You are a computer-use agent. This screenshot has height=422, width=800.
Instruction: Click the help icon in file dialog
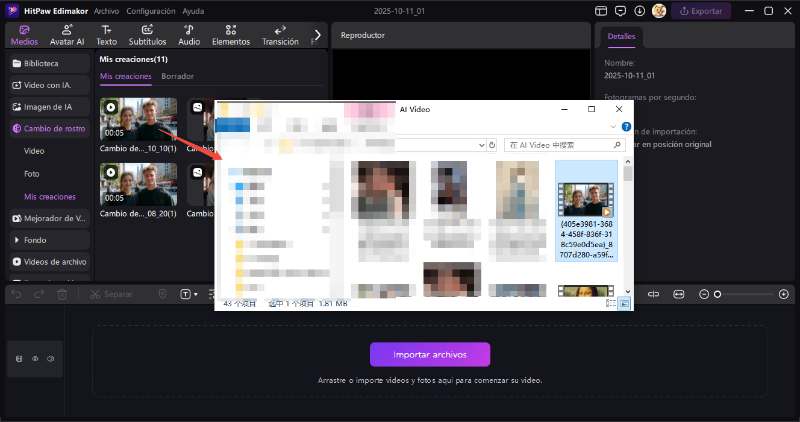626,127
